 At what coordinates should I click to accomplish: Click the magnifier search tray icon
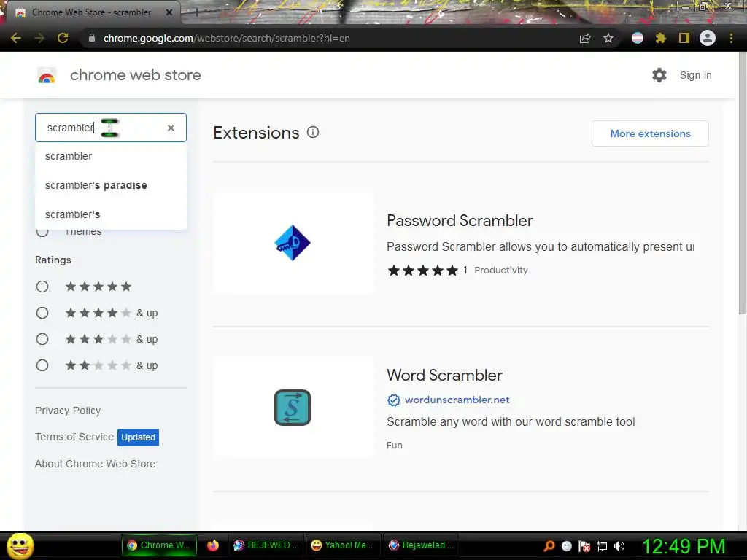pyautogui.click(x=549, y=545)
